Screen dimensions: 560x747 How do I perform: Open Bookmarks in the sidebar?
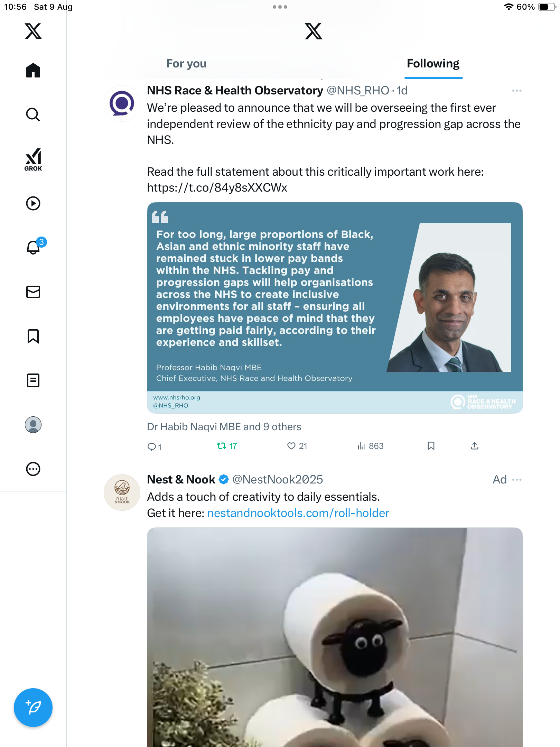pos(33,336)
